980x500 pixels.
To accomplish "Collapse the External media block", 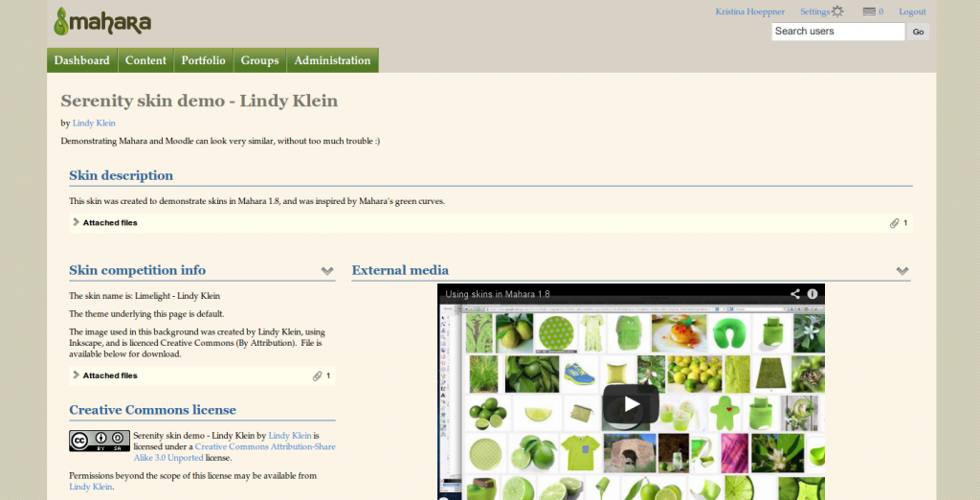I will coord(902,271).
